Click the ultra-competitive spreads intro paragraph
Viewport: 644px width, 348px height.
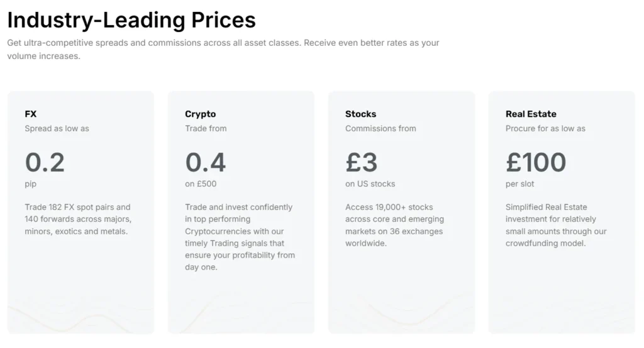click(223, 49)
